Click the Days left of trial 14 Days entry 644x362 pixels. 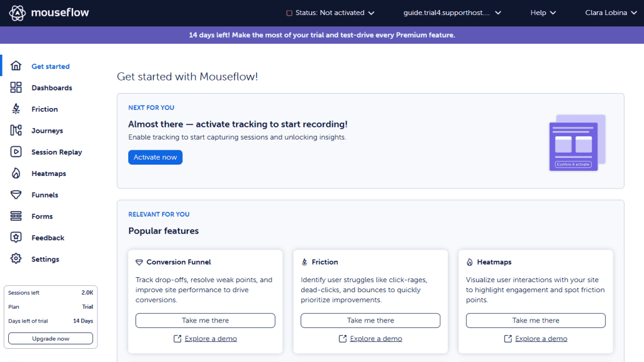coord(50,321)
